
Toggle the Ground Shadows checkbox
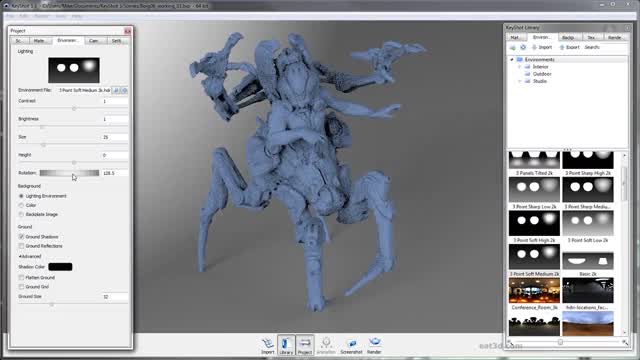(21, 237)
